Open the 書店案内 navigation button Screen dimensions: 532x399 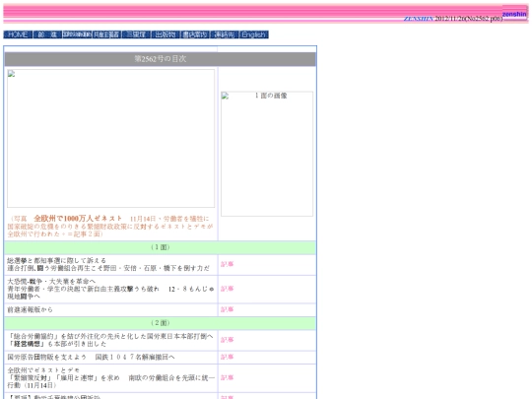[x=195, y=34]
